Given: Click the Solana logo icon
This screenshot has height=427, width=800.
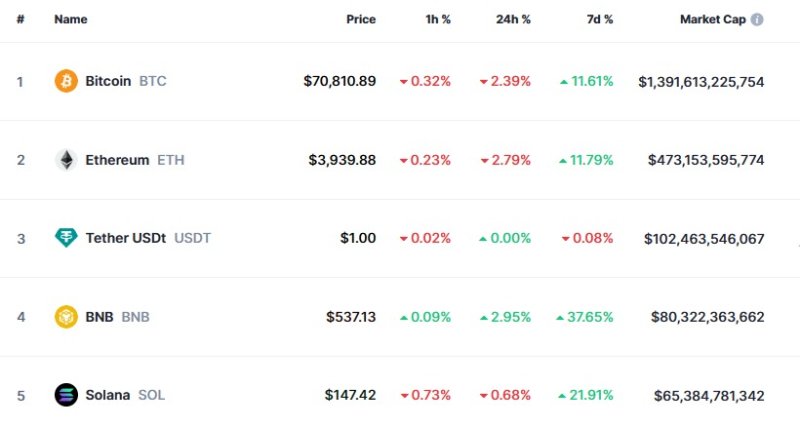Looking at the screenshot, I should [x=66, y=395].
